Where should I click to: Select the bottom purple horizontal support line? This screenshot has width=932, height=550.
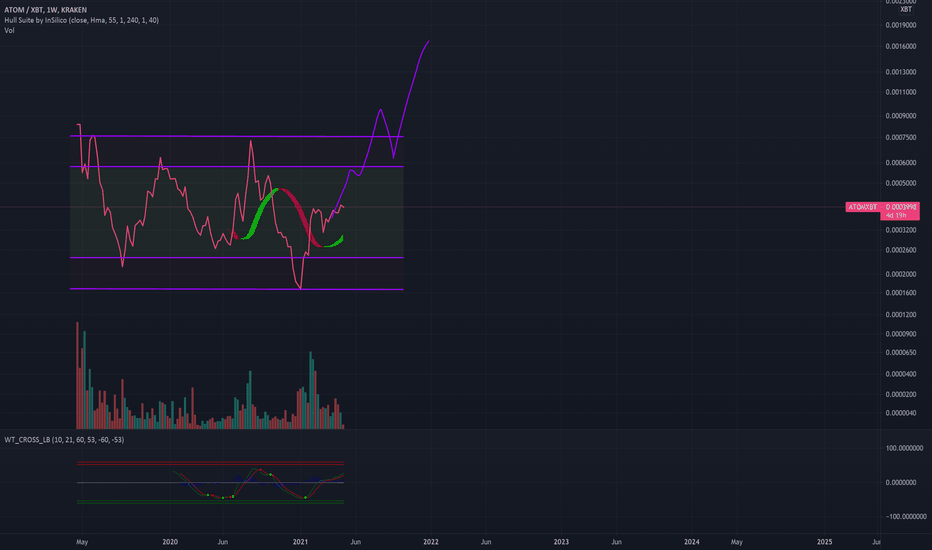[237, 289]
